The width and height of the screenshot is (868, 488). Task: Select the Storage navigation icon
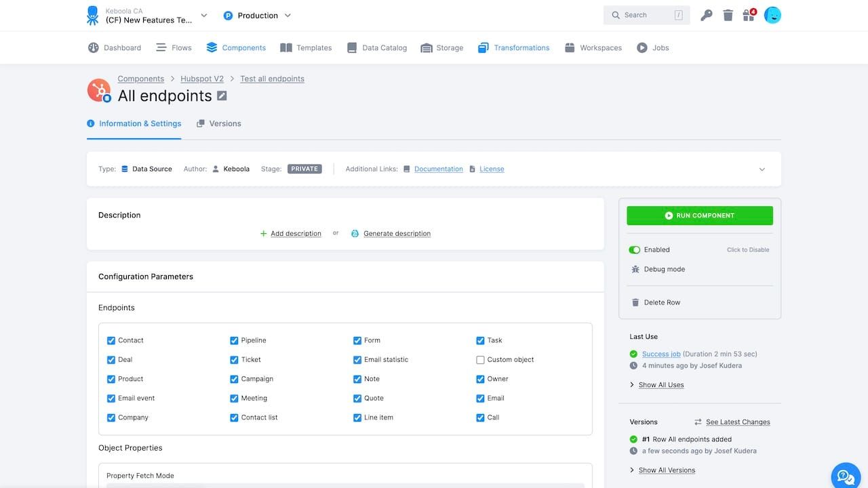(426, 47)
